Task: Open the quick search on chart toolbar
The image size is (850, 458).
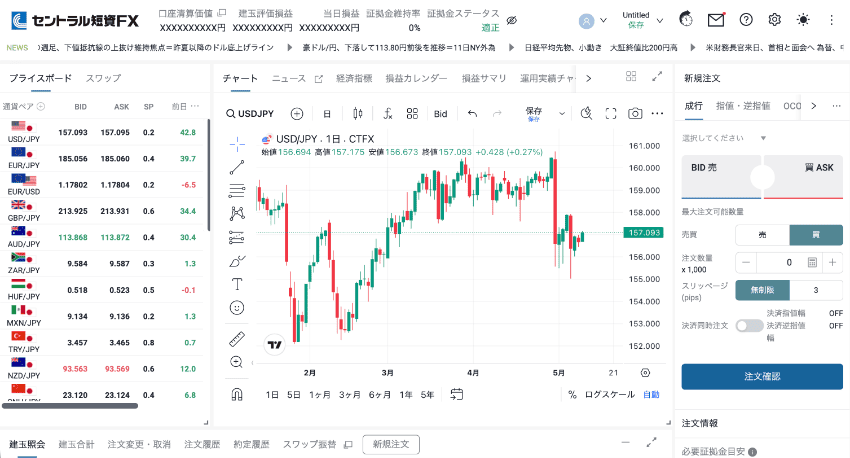Action: pos(586,113)
